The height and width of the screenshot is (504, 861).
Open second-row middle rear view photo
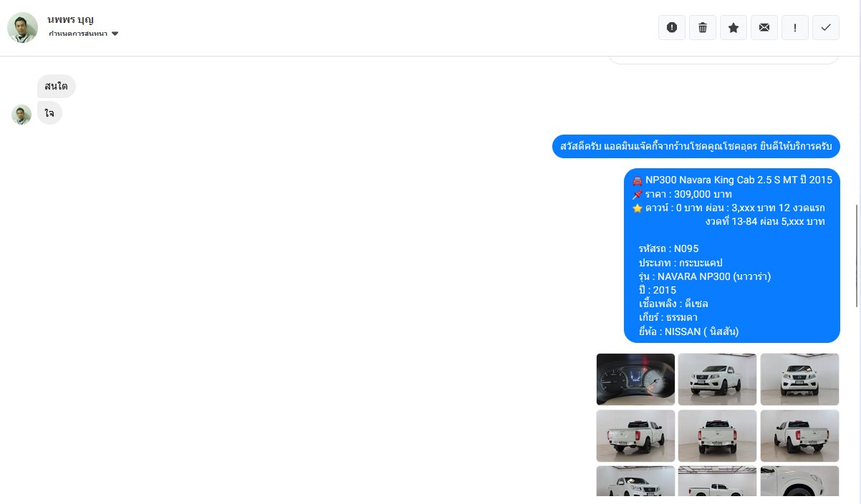pyautogui.click(x=717, y=436)
